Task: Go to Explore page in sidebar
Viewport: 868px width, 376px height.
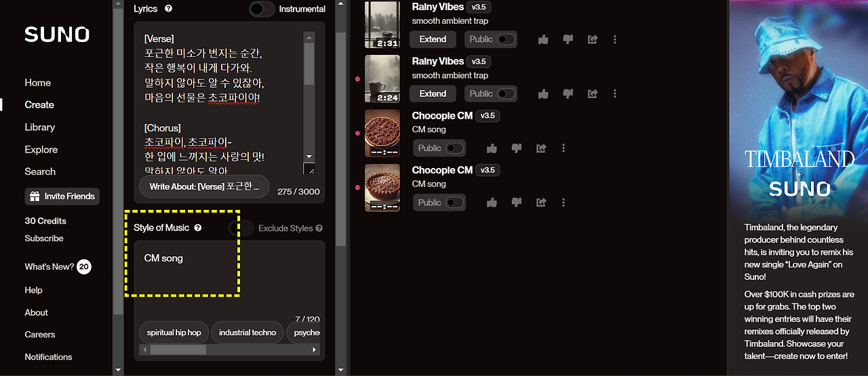Action: [x=41, y=149]
